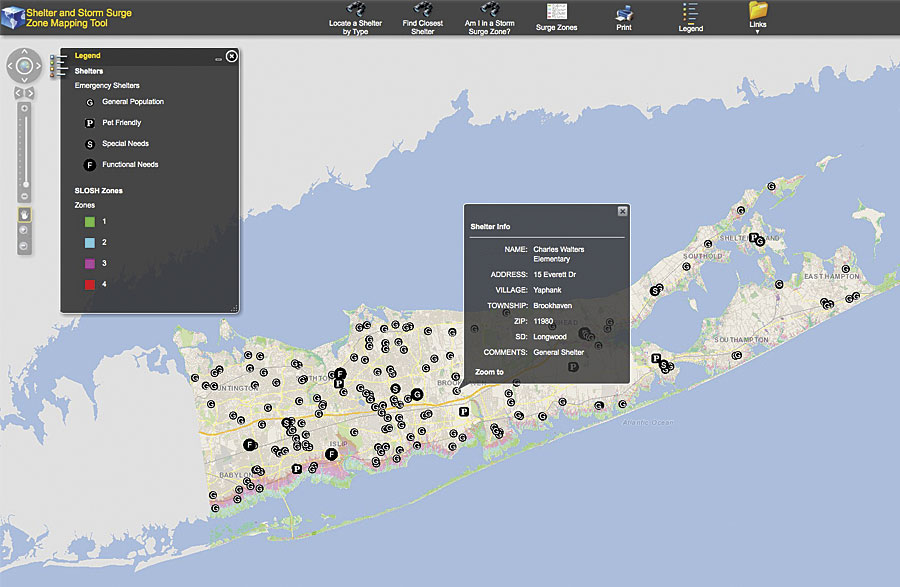Click the General Shelter comment

pos(558,352)
